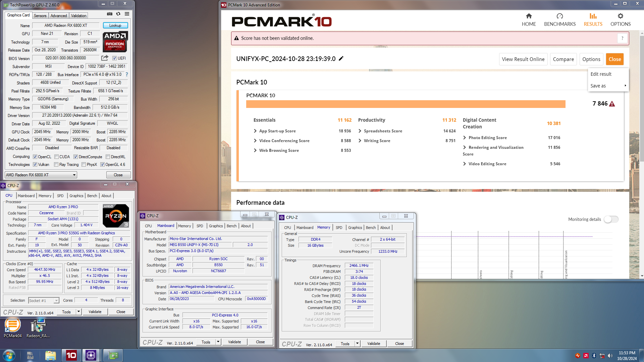
Task: Switch to the GPU-Z Advanced tab
Action: [59, 16]
